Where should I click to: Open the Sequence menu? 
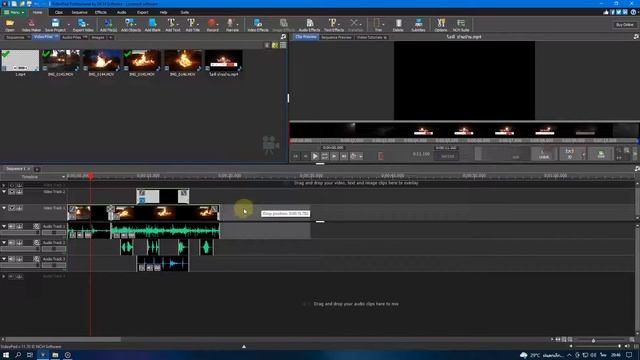coord(80,12)
